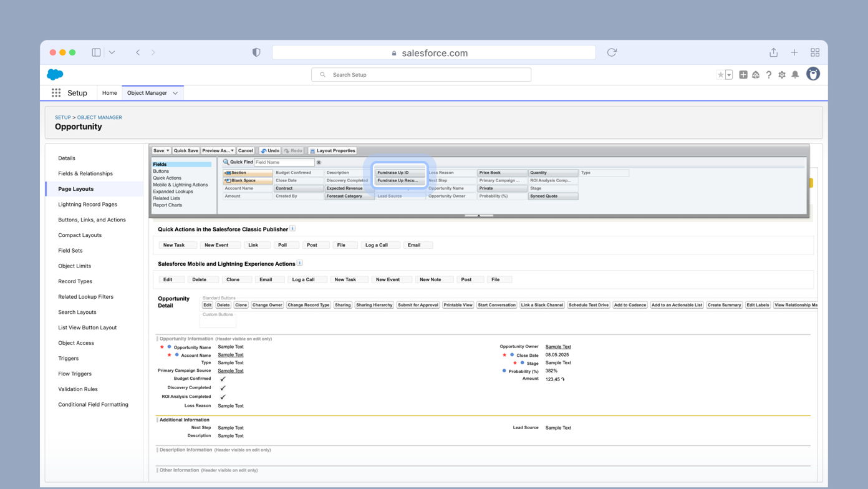Open Salesforce Setup via the gear icon

782,74
